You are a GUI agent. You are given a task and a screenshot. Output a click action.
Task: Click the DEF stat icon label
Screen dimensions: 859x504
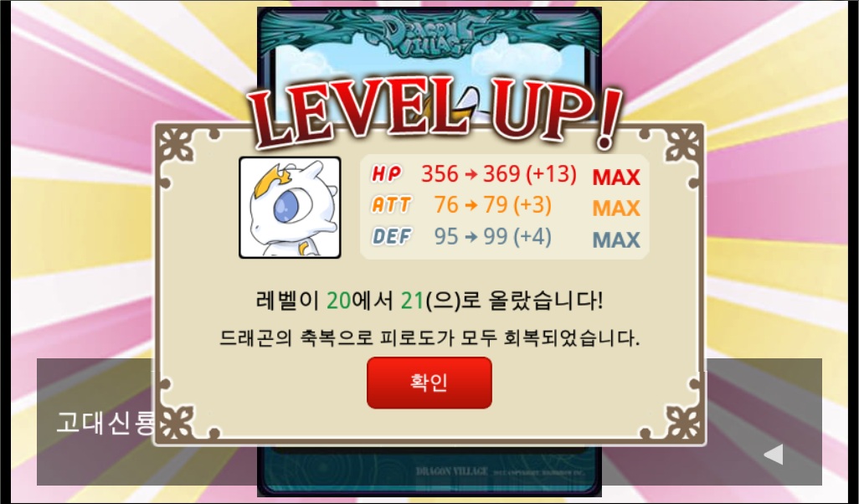click(392, 236)
